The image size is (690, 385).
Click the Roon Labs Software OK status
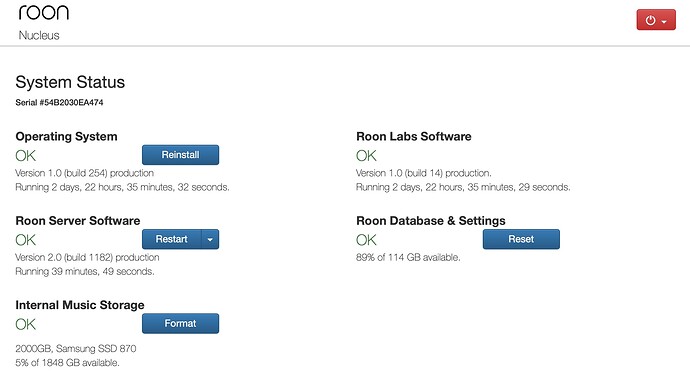click(x=366, y=156)
